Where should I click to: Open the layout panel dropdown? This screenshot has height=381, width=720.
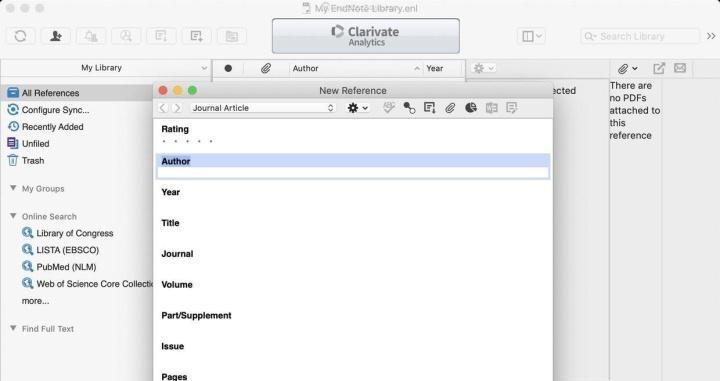tap(532, 36)
